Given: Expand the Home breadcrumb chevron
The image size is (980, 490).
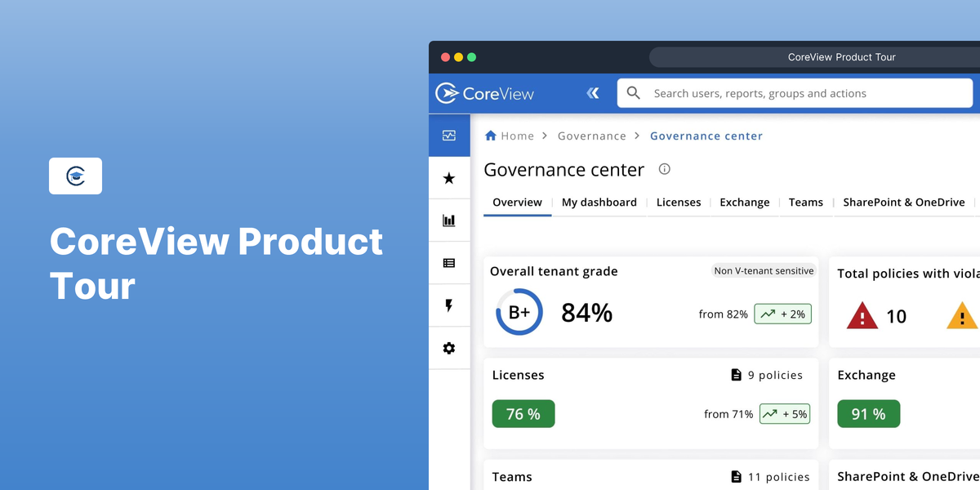Looking at the screenshot, I should pos(543,136).
